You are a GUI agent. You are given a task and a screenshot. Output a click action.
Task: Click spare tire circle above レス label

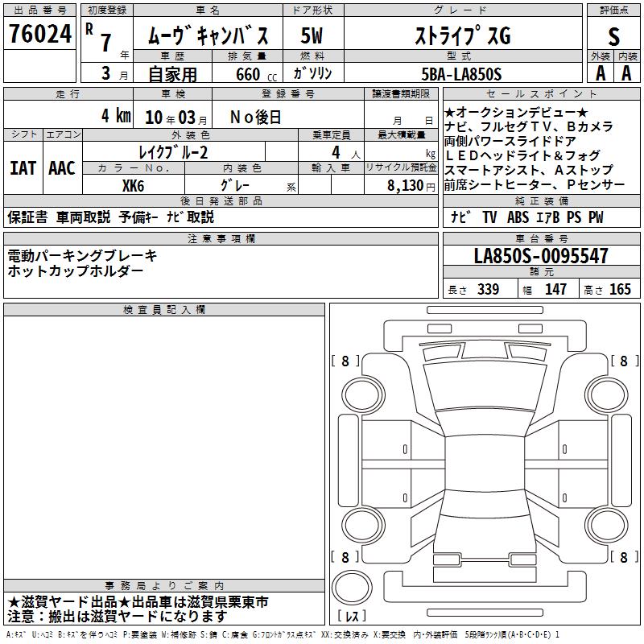tap(352, 588)
